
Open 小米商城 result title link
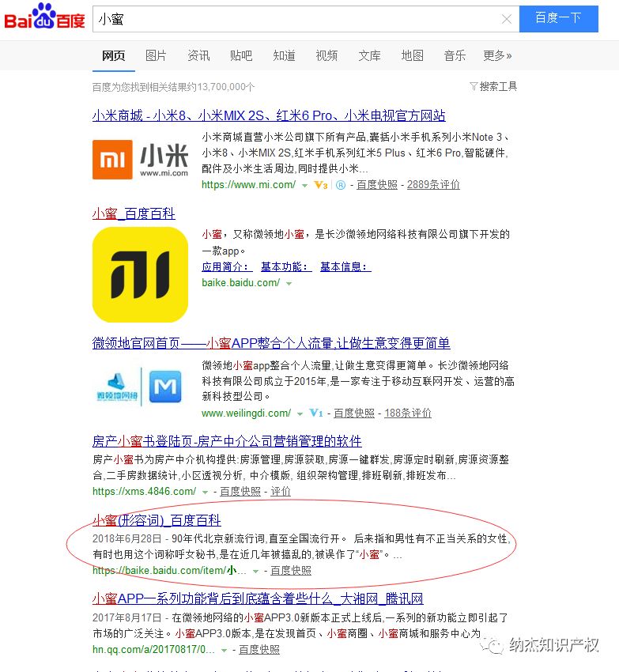(269, 115)
